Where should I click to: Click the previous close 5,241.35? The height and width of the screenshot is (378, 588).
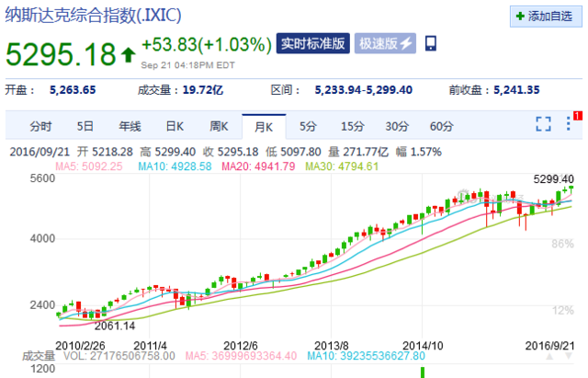coord(516,90)
